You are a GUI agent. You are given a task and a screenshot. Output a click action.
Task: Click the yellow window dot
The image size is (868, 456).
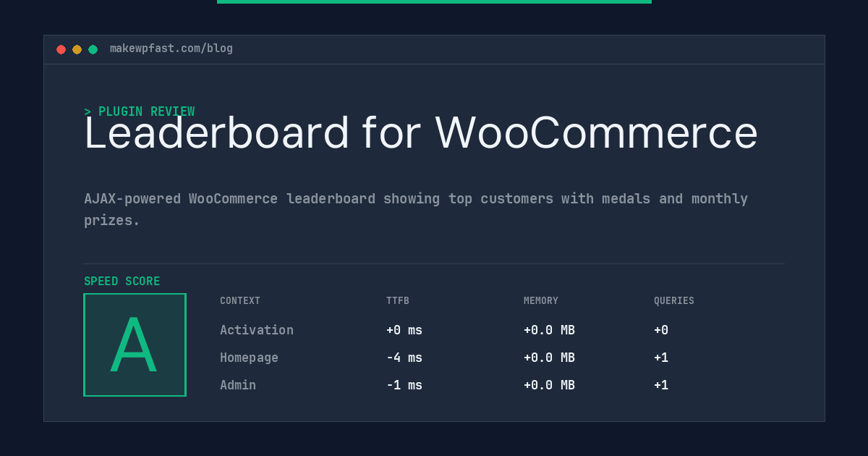pos(77,49)
